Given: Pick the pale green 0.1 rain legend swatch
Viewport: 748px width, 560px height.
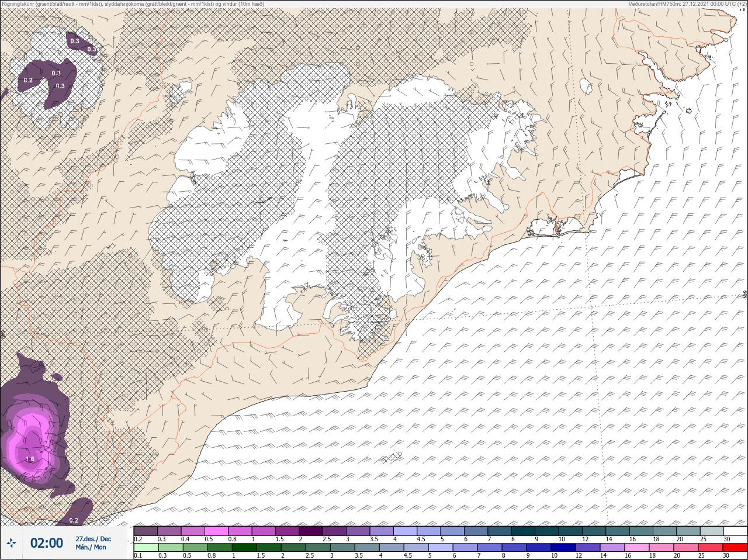Looking at the screenshot, I should pyautogui.click(x=146, y=548).
